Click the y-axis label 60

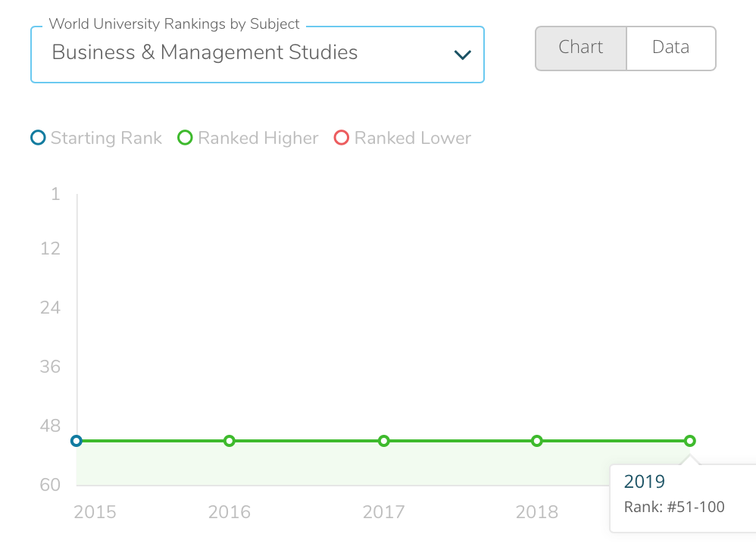50,485
